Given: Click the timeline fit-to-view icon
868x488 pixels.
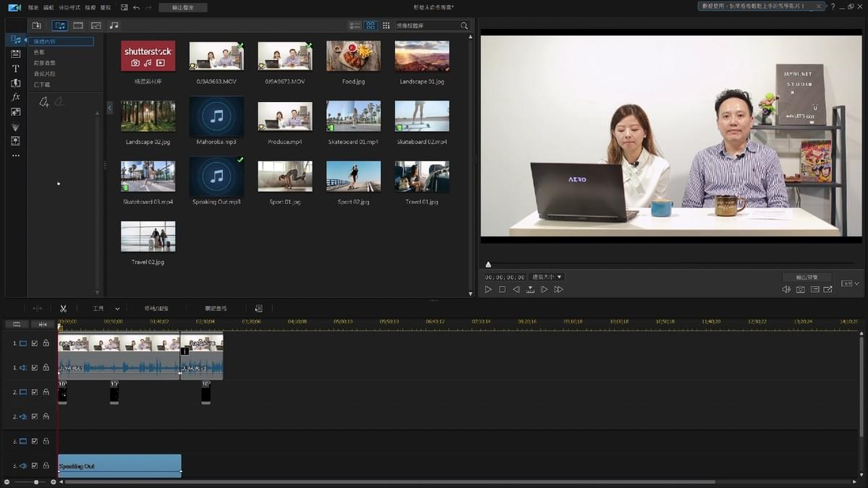Looking at the screenshot, I should (x=17, y=324).
